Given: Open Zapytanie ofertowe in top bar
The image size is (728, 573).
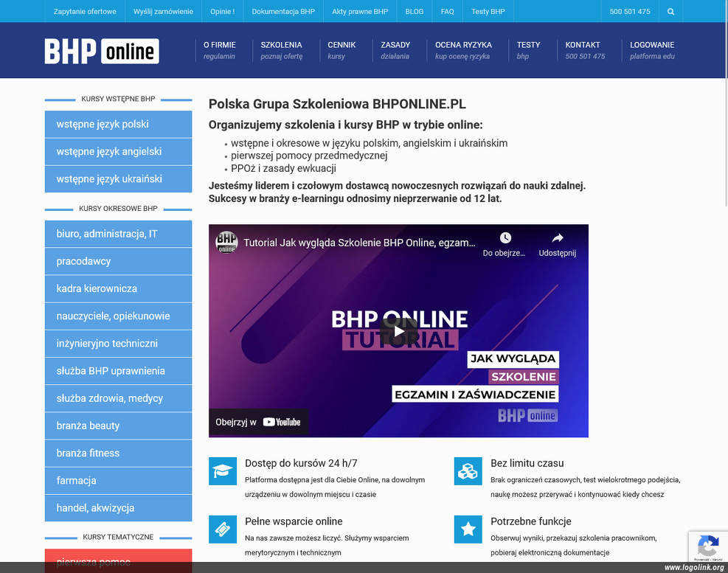Looking at the screenshot, I should (85, 12).
